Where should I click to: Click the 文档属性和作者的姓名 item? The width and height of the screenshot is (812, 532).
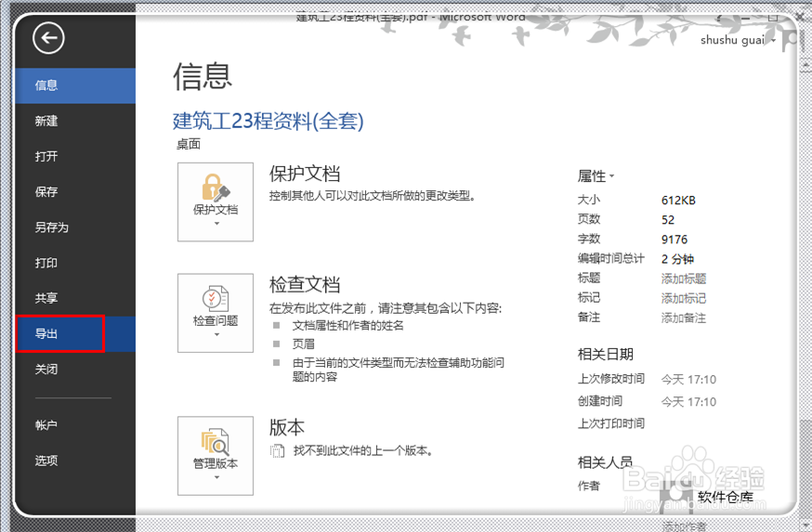click(348, 326)
